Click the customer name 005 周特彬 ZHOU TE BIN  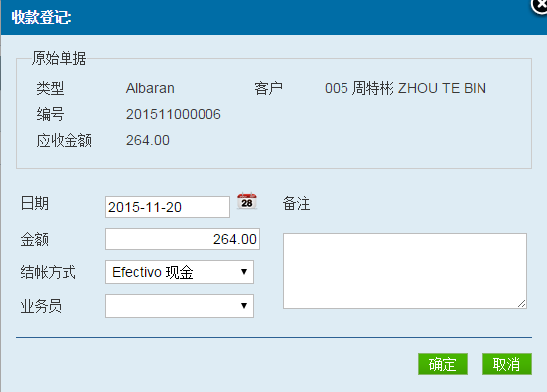pyautogui.click(x=405, y=88)
